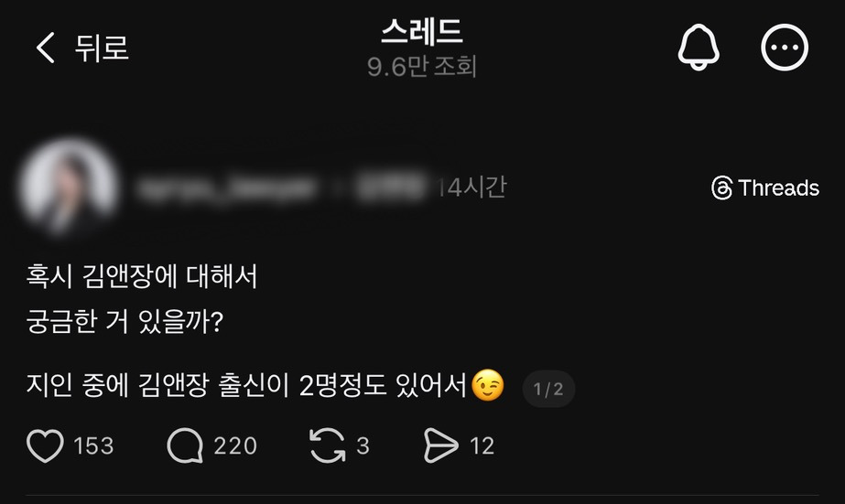Click the 뒤로 back label
The width and height of the screenshot is (845, 504).
[x=102, y=48]
